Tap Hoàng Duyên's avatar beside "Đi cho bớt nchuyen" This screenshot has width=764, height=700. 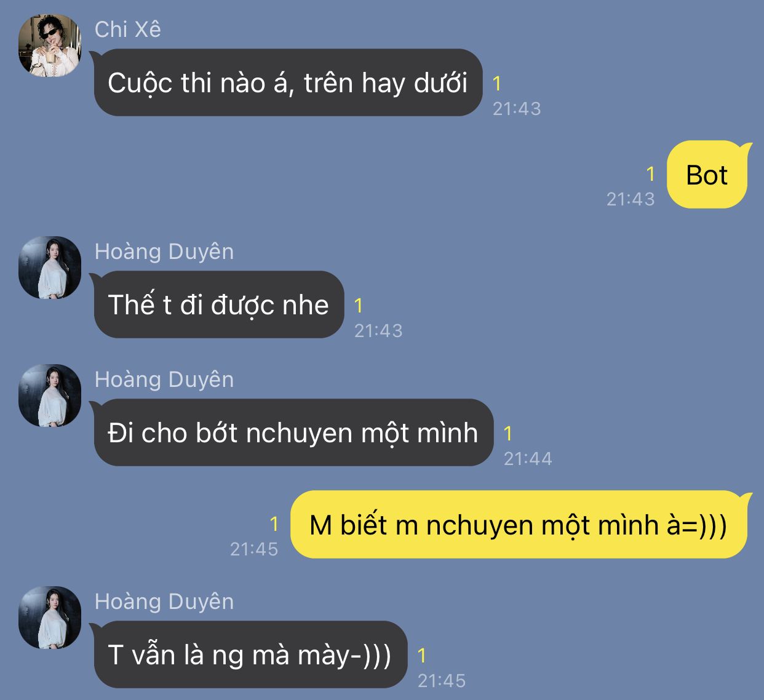pos(50,396)
